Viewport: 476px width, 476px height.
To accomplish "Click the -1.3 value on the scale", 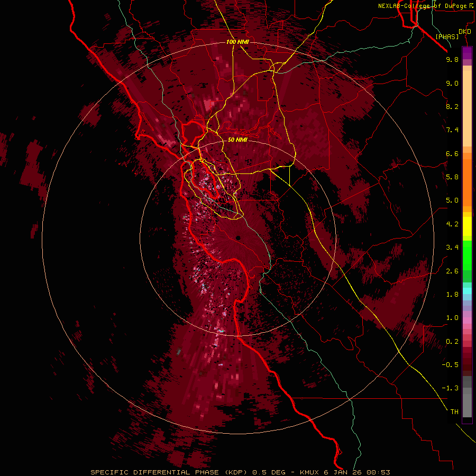I will [x=450, y=388].
